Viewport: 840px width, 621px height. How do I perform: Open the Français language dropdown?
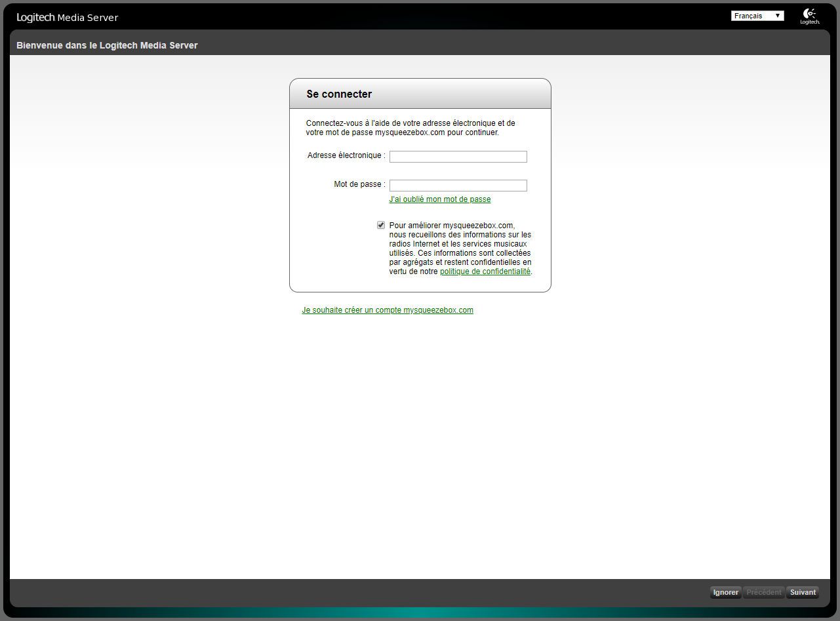point(757,16)
